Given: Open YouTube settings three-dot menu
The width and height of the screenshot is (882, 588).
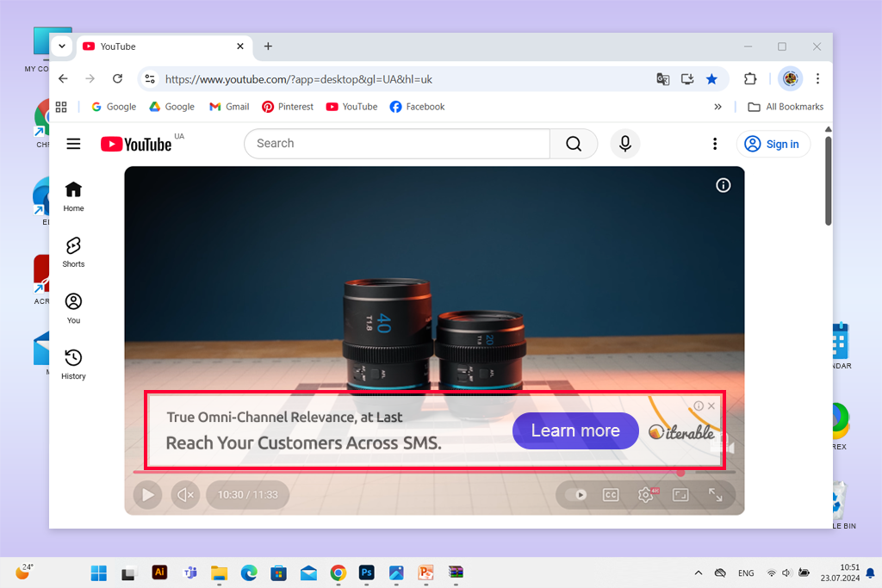Looking at the screenshot, I should point(715,144).
